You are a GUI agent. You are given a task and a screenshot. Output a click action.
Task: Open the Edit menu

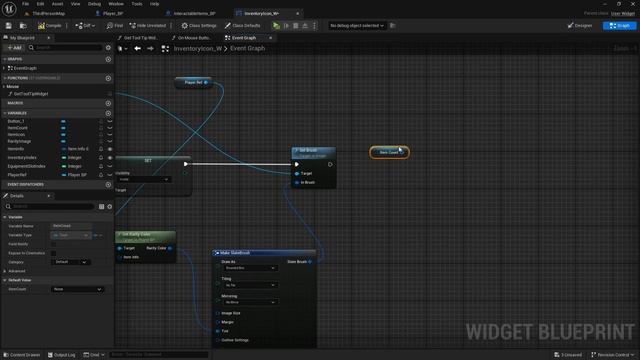pos(40,4)
